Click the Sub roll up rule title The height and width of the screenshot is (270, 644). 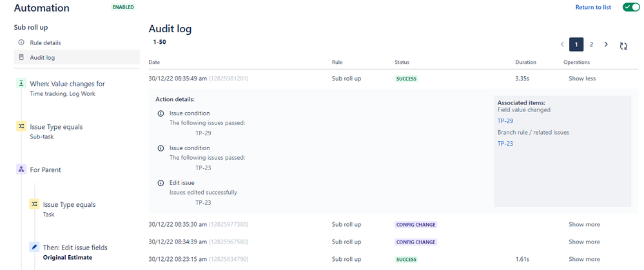click(x=31, y=28)
